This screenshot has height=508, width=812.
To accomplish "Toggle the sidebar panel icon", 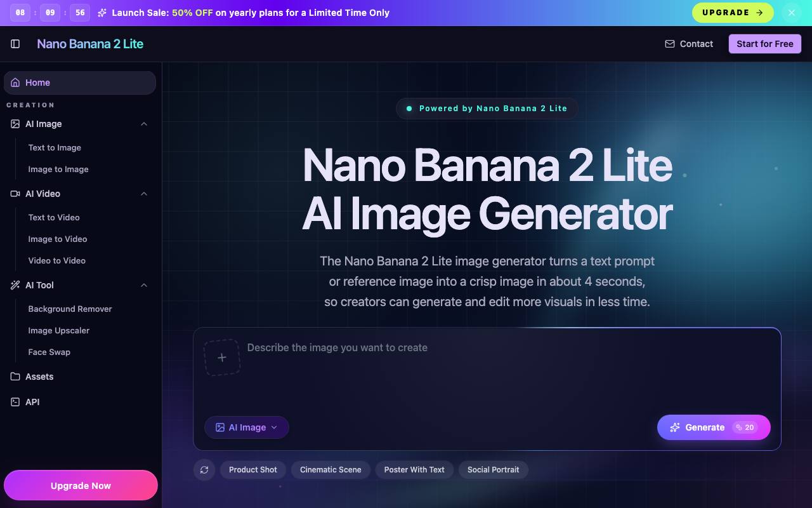I will pyautogui.click(x=15, y=44).
